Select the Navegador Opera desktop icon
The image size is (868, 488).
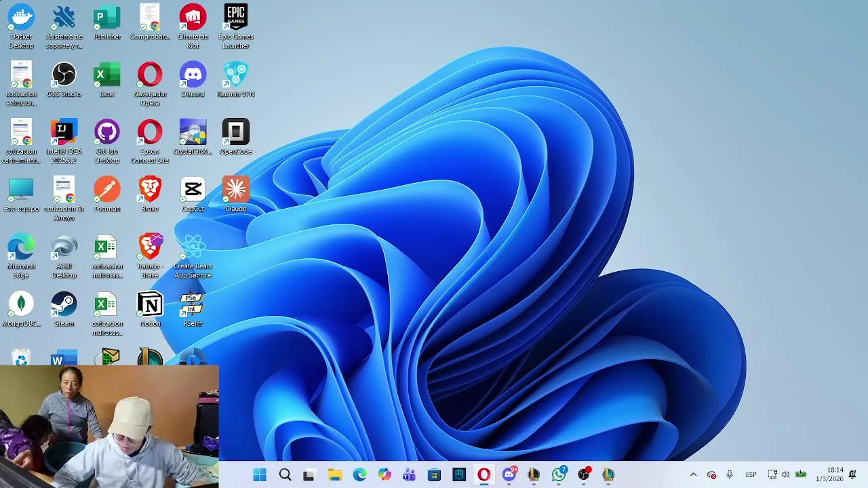coord(150,84)
